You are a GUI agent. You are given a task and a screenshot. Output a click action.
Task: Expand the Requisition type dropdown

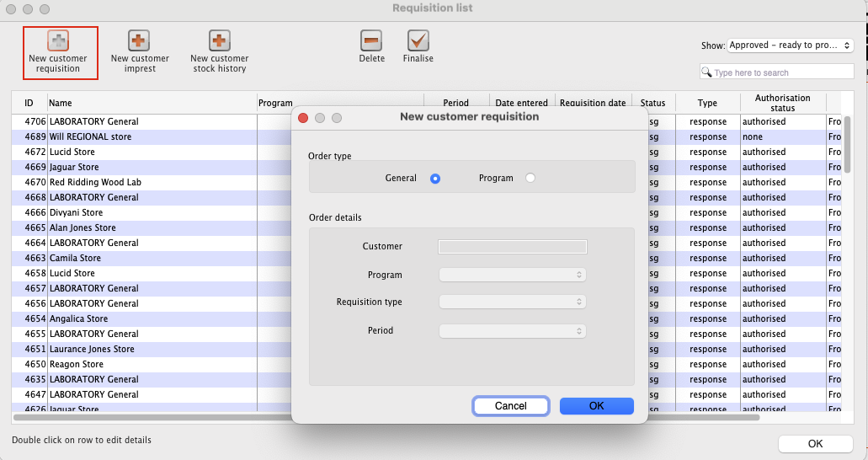tap(512, 302)
